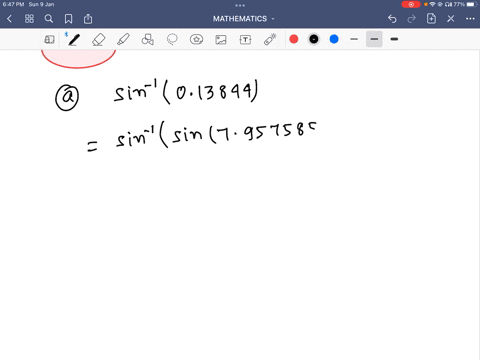Select the Highlighter tool
This screenshot has width=480, height=360.
(x=123, y=40)
